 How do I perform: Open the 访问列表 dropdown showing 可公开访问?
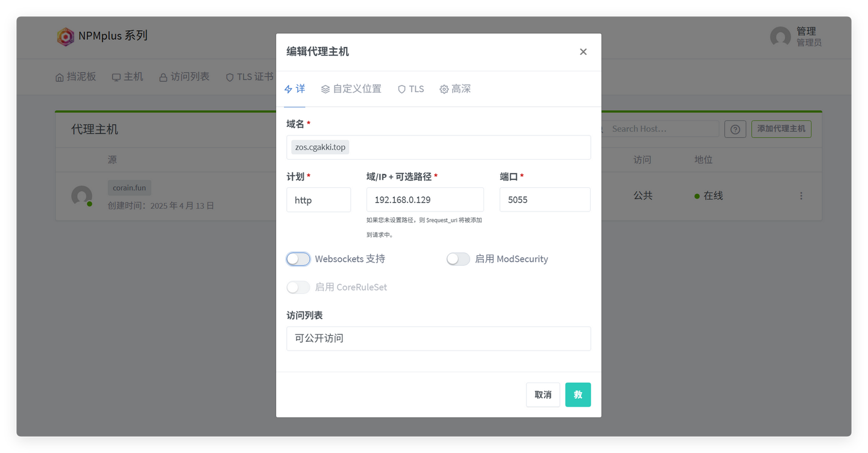click(438, 339)
